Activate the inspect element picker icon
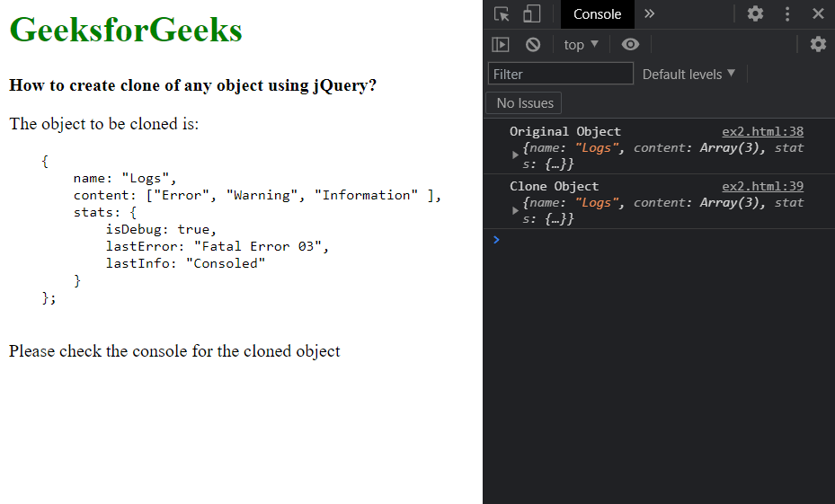The height and width of the screenshot is (504, 835). [x=502, y=13]
